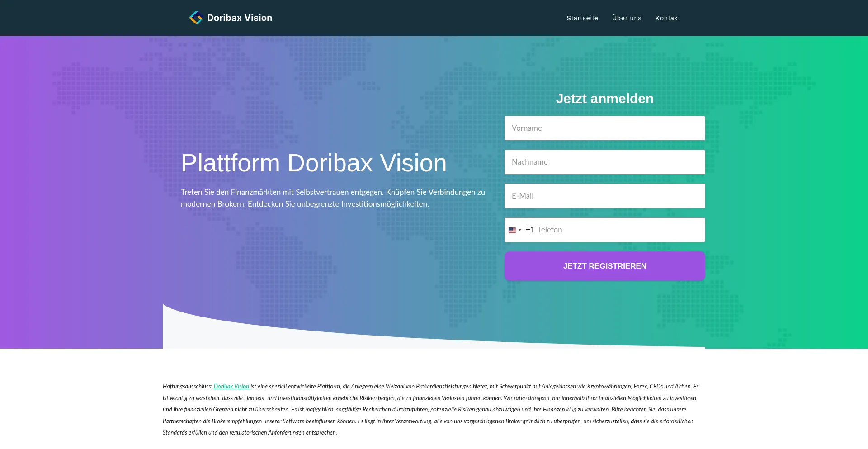Click the disclaimer's last line about Standards
Image resolution: width=868 pixels, height=449 pixels.
(x=250, y=433)
